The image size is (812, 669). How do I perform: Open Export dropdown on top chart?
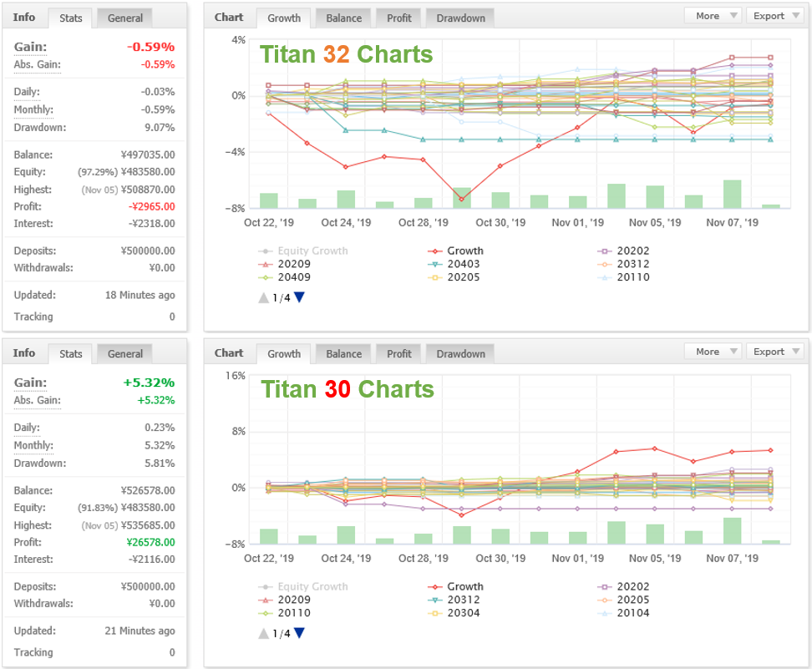[x=774, y=16]
